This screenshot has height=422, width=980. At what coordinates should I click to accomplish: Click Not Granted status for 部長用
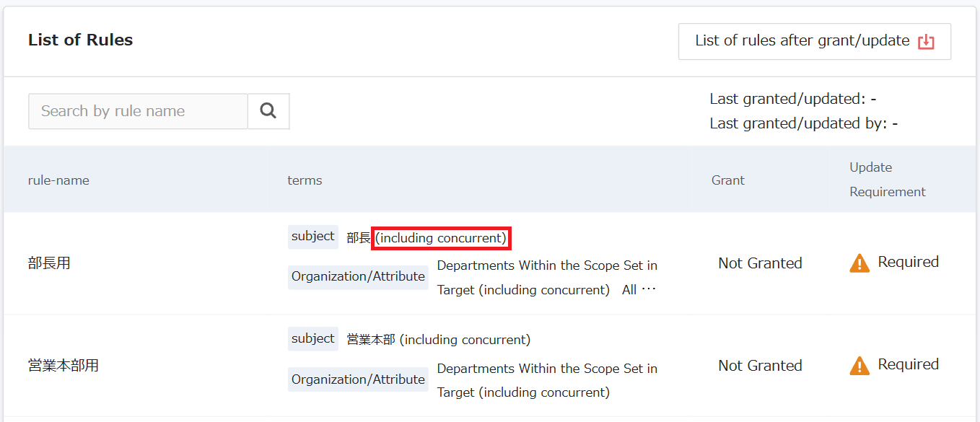(x=760, y=263)
